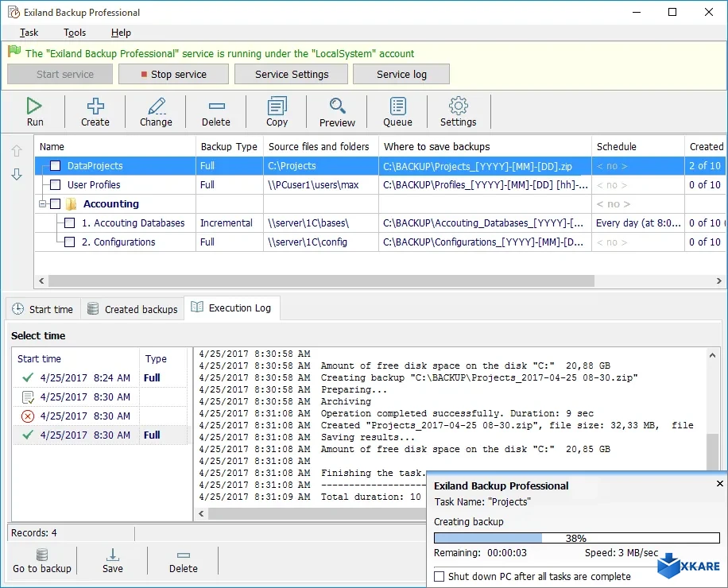
Task: Open the Help menu
Action: pos(121,33)
